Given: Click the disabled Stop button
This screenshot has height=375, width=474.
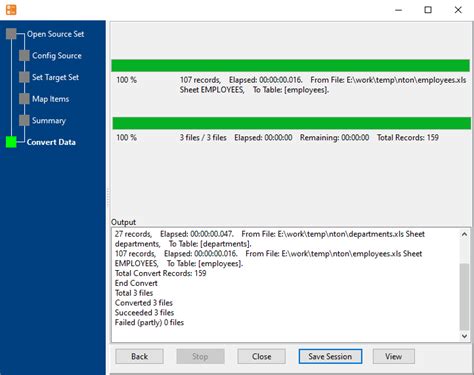Looking at the screenshot, I should [x=200, y=357].
